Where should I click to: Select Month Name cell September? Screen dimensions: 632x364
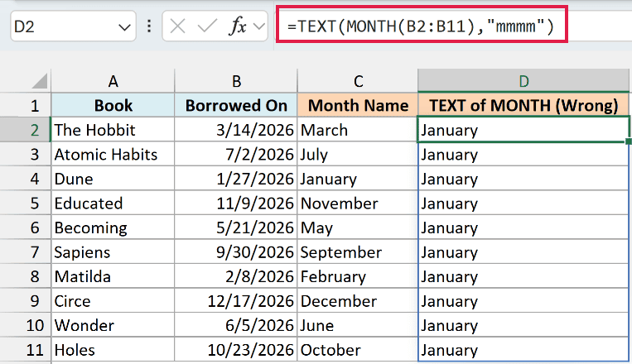[358, 252]
